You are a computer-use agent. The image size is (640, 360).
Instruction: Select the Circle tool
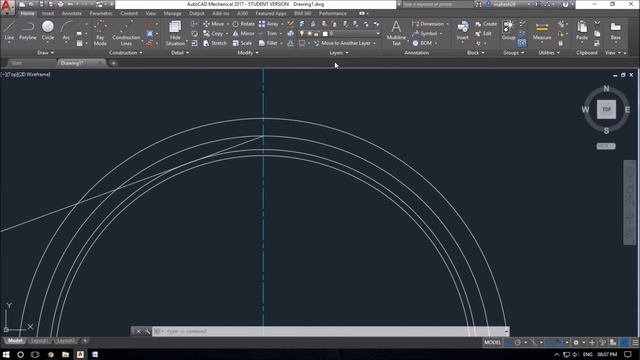[48, 31]
